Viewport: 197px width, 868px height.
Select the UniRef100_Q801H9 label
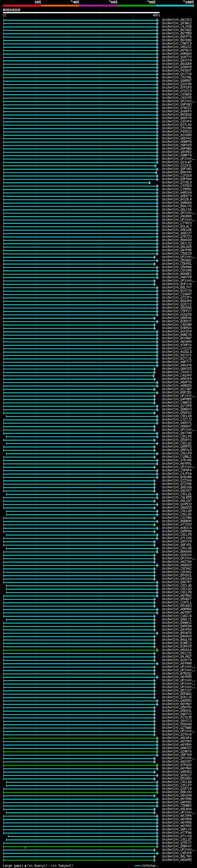[x=177, y=795]
